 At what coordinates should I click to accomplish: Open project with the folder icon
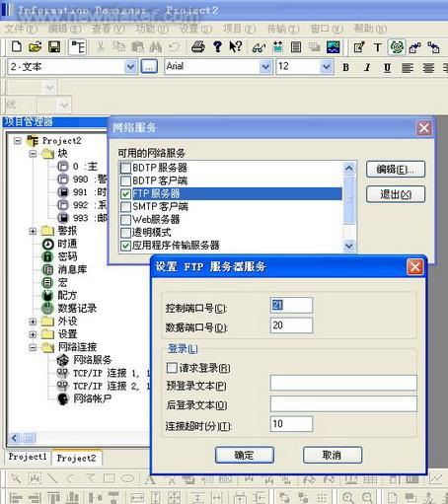[36, 47]
